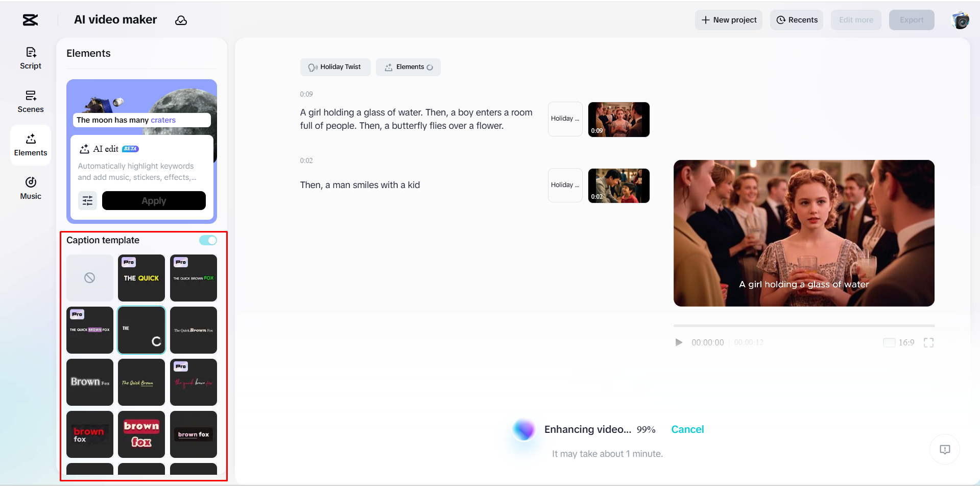The height and width of the screenshot is (486, 980).
Task: Open the Scenes panel
Action: (x=31, y=102)
